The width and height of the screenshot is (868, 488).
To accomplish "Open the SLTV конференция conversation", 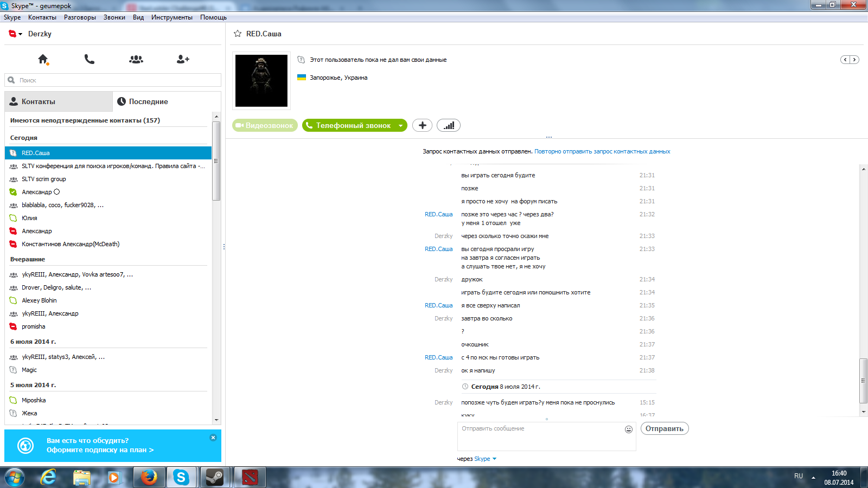I will (108, 166).
